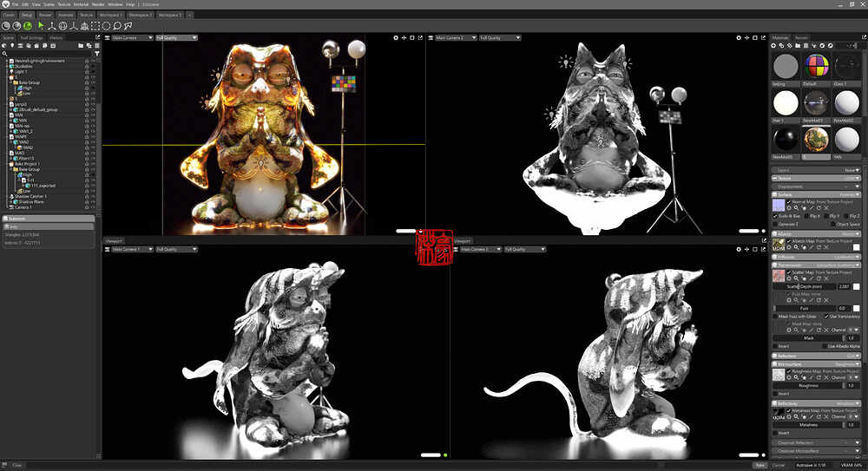Select the rotate gizmo tool in toolbar

pos(62,25)
